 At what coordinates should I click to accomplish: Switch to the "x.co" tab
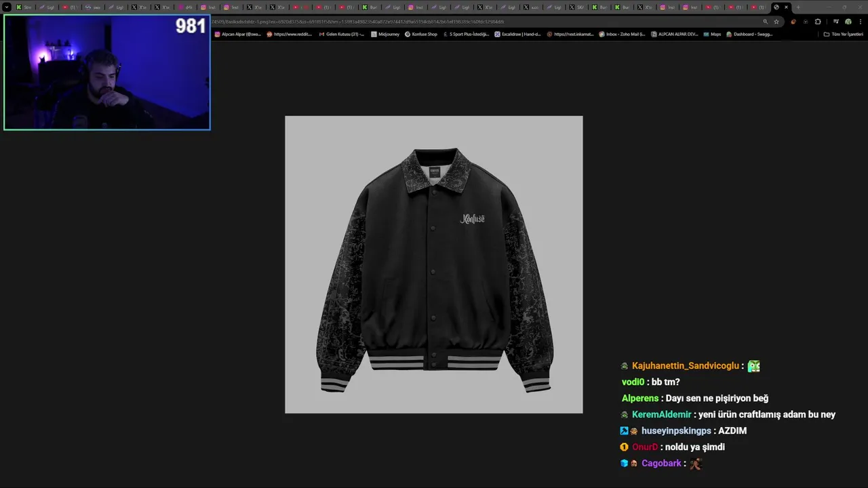coord(531,7)
